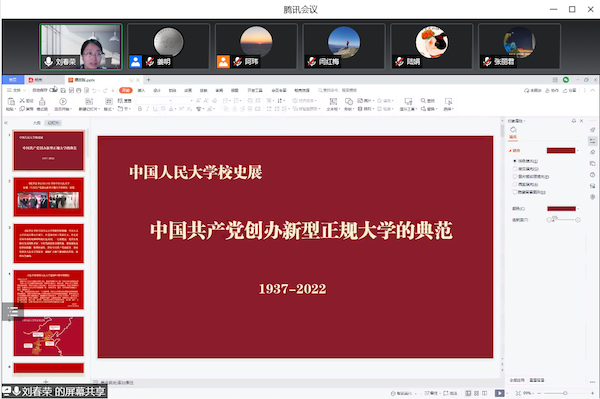Open a new document tab with plus
Image resolution: width=600 pixels, height=399 pixels.
(x=148, y=80)
